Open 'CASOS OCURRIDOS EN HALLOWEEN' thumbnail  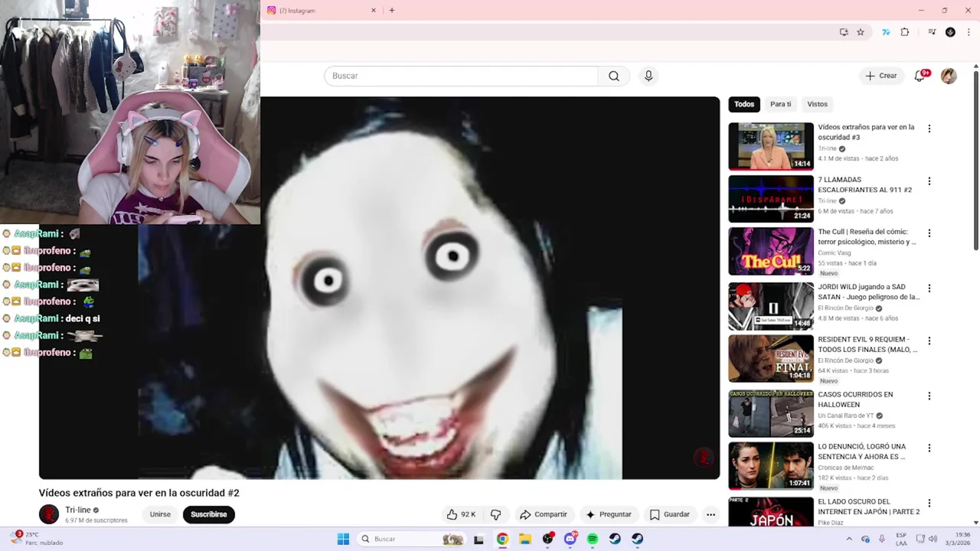tap(771, 413)
